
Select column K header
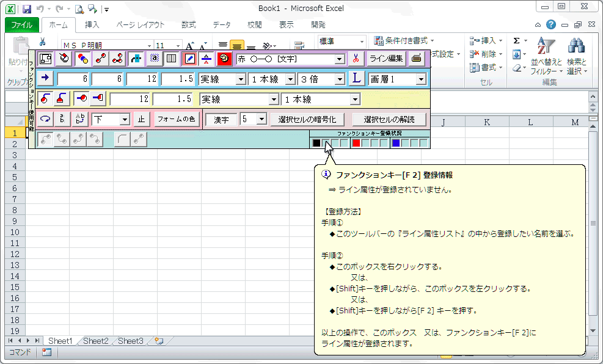point(487,122)
